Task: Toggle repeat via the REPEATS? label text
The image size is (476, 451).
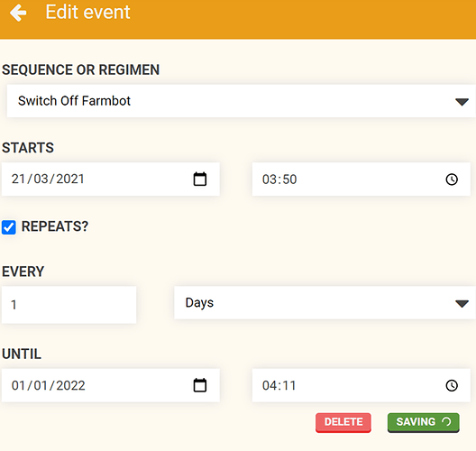Action: tap(55, 226)
